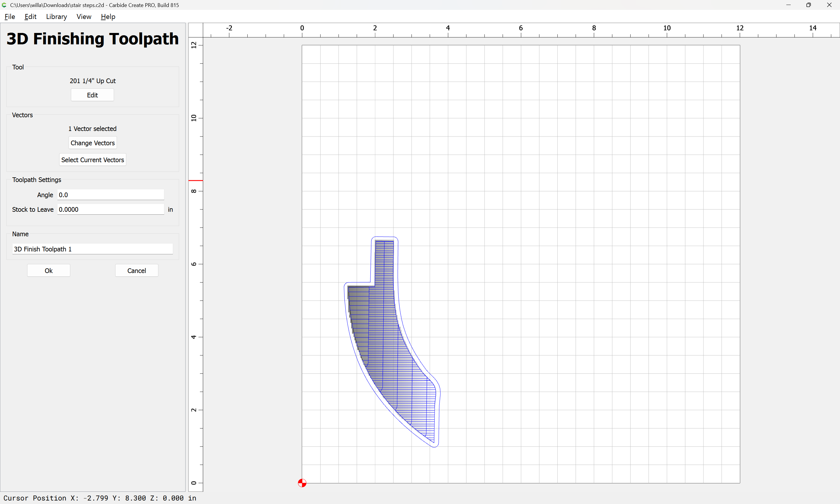840x504 pixels.
Task: Click the '3D Finishing Toolpath' heading
Action: pyautogui.click(x=92, y=39)
